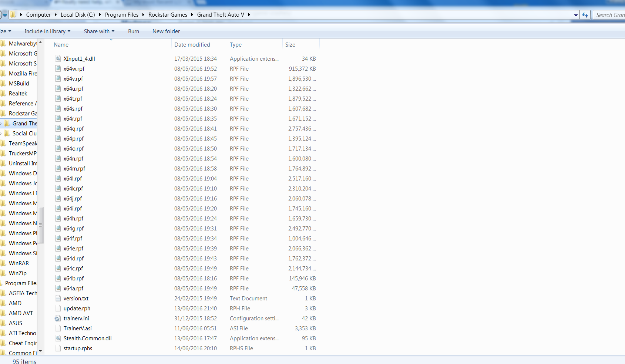This screenshot has width=625, height=364.
Task: Expand the arrow after Computer in breadcrumb
Action: pyautogui.click(x=56, y=15)
